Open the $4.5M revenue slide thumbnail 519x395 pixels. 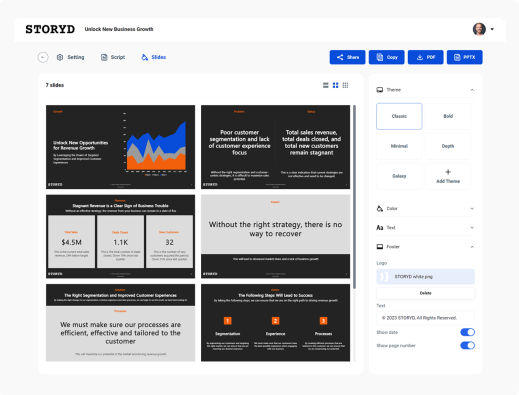click(120, 237)
